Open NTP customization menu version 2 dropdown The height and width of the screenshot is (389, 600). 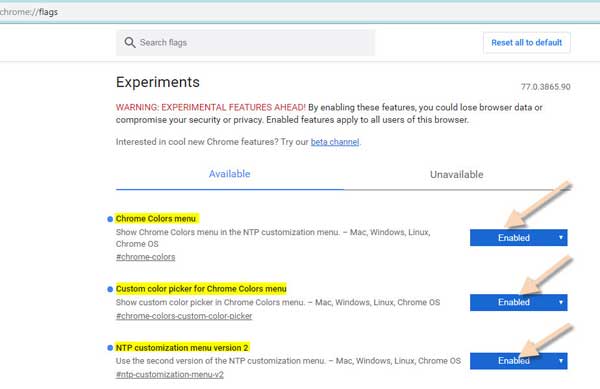tap(518, 361)
